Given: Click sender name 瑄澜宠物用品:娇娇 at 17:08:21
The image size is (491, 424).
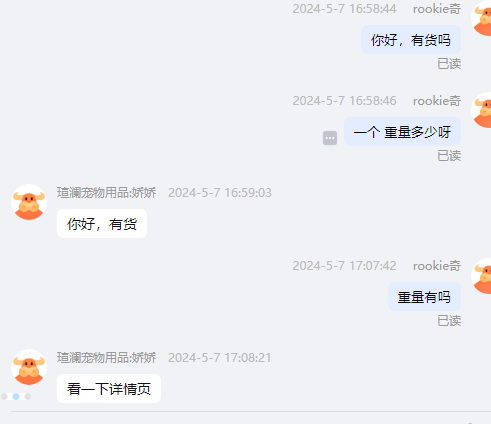Looking at the screenshot, I should click(106, 358).
